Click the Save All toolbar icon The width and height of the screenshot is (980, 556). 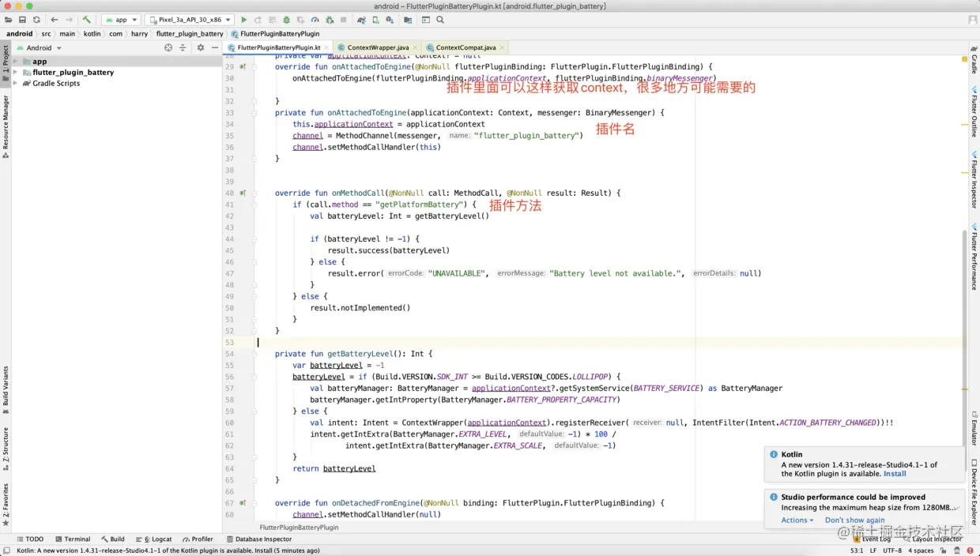tap(22, 20)
